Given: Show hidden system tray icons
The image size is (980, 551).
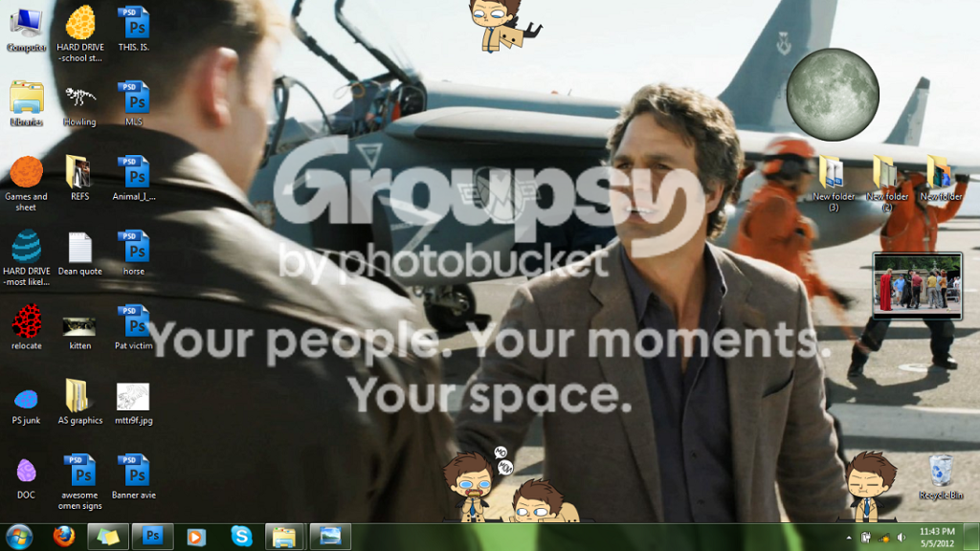Looking at the screenshot, I should coord(848,538).
